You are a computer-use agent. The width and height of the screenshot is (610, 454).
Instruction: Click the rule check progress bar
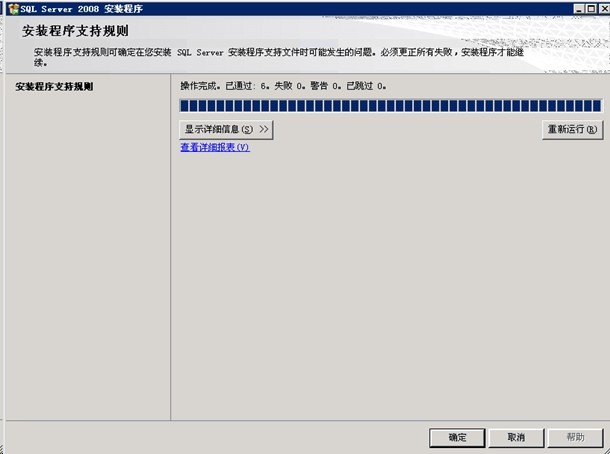[x=391, y=105]
